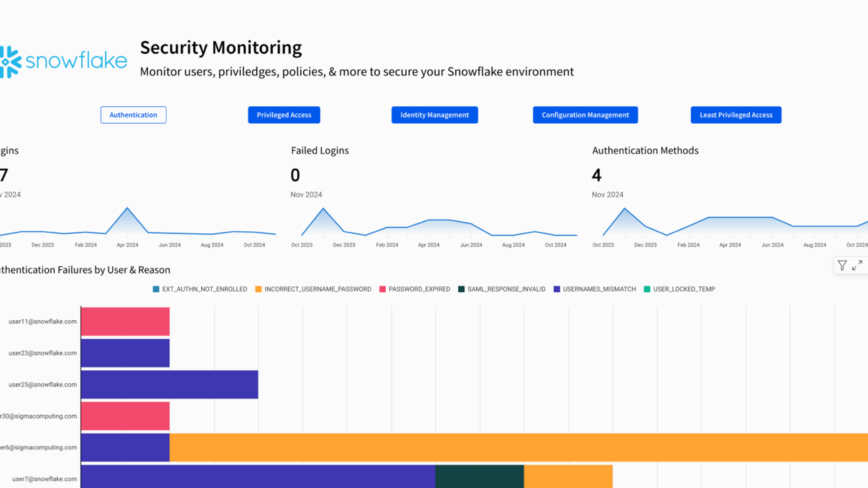Select the dark green SAML segment for user7@snowflake.com
Viewport: 868px width, 488px height.
479,476
